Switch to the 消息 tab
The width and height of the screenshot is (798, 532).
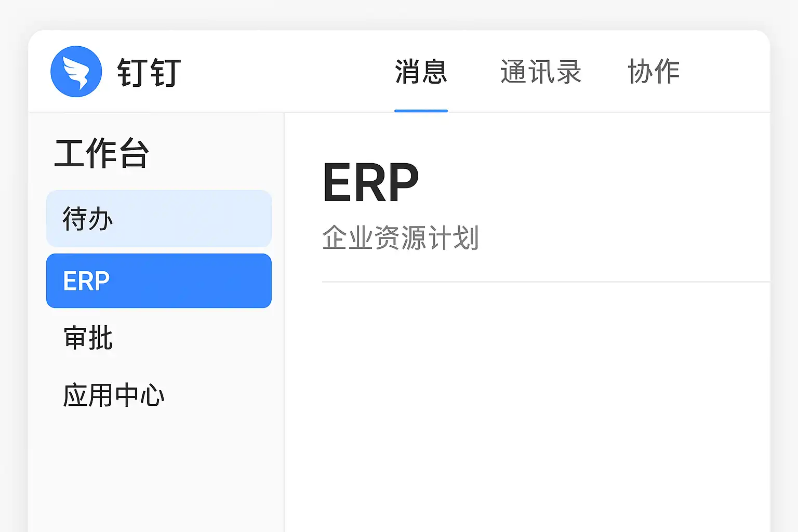(x=421, y=72)
